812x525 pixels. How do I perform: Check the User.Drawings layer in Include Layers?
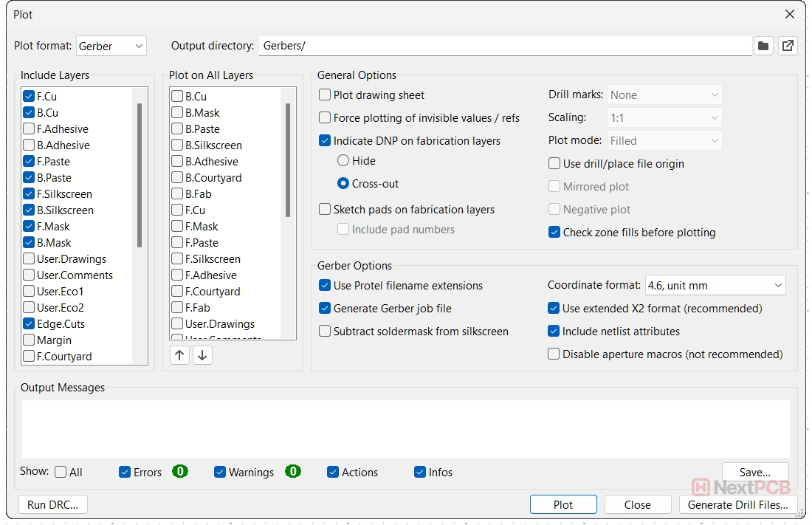pyautogui.click(x=30, y=259)
